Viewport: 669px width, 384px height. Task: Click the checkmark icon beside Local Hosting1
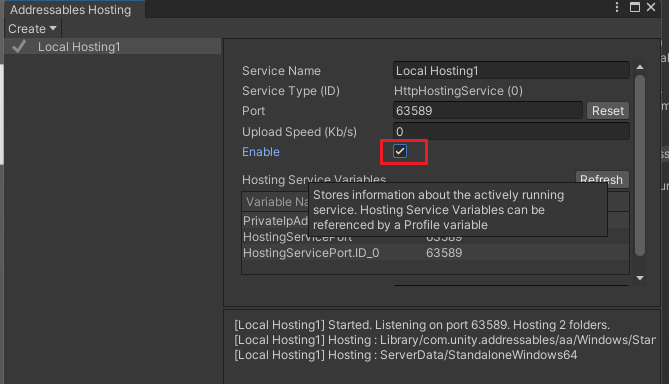pos(19,46)
